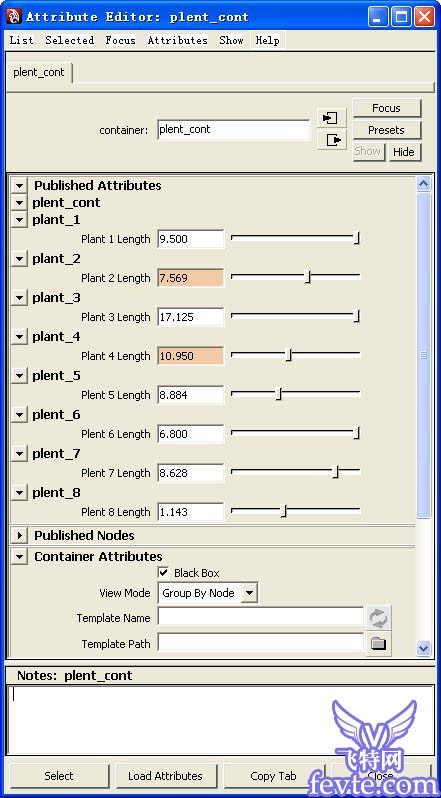Toggle the Black Box checkbox
Viewport: 441px width, 798px height.
click(164, 573)
